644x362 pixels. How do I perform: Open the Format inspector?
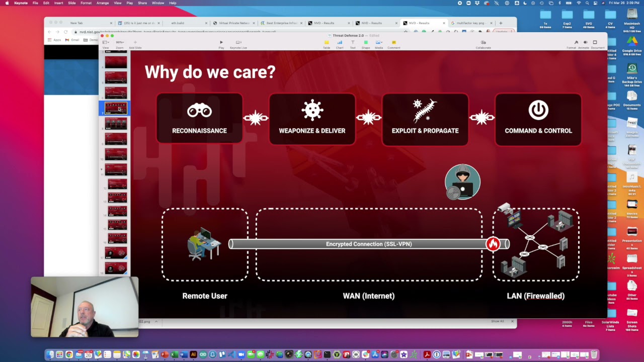(x=571, y=44)
